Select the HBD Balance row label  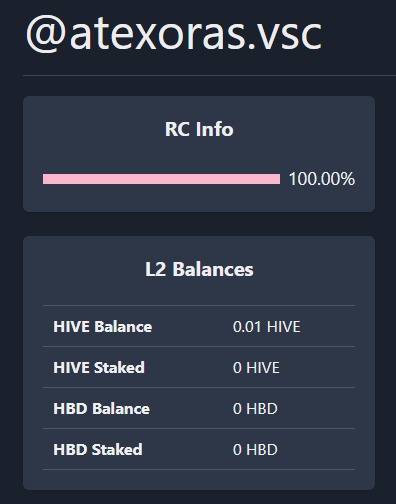pyautogui.click(x=102, y=408)
